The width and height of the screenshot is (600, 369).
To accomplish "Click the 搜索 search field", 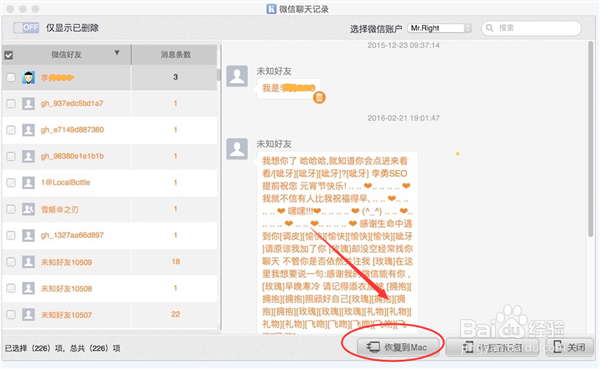I will 531,28.
